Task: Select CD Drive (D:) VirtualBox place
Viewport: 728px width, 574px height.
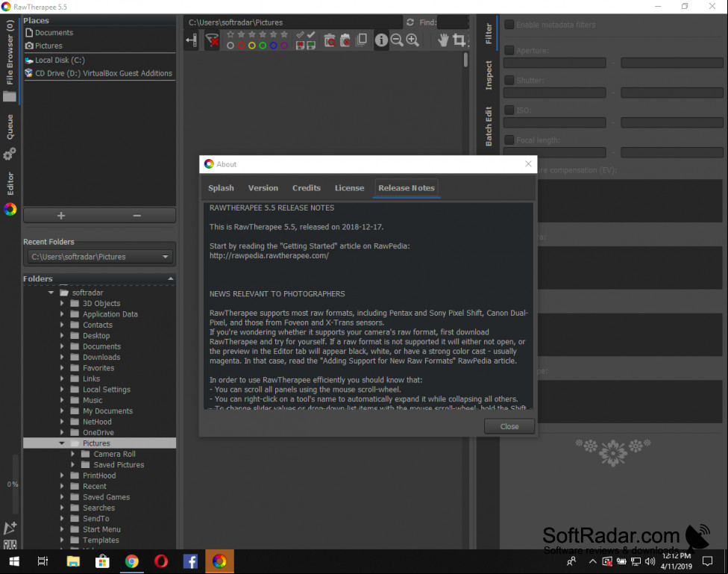Action: click(100, 73)
